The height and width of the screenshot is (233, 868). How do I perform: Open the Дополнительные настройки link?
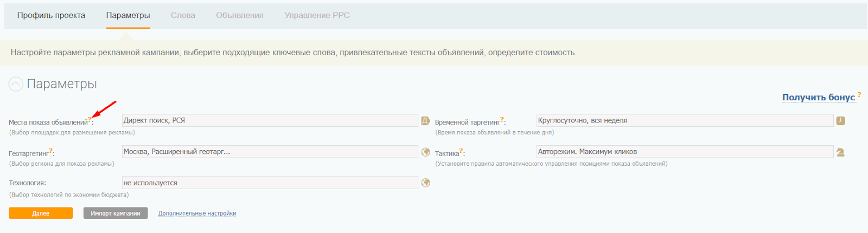click(x=197, y=213)
